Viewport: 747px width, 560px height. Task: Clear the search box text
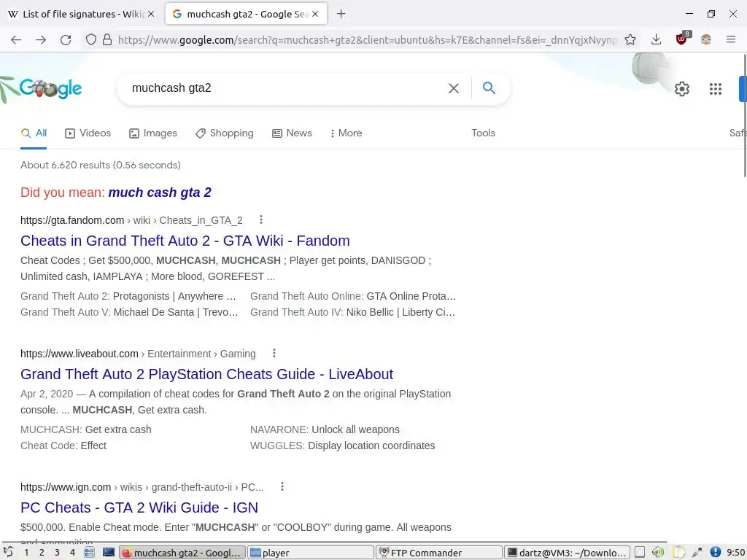pos(454,88)
